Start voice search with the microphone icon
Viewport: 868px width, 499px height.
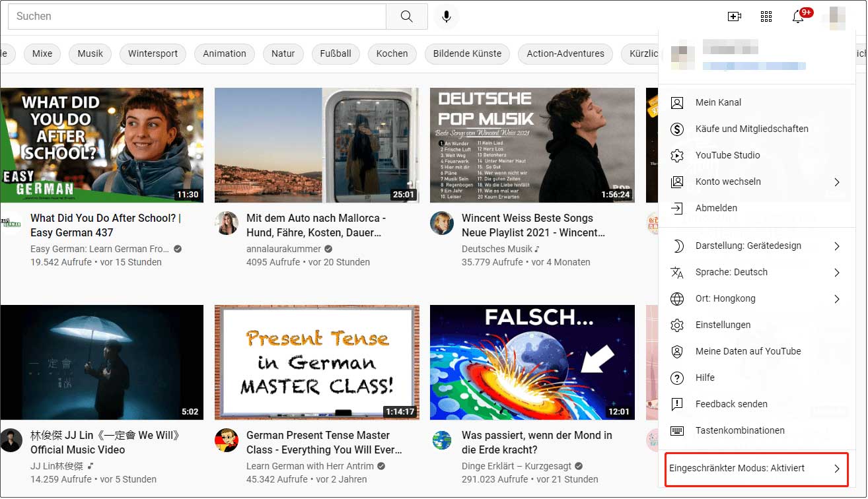click(446, 17)
